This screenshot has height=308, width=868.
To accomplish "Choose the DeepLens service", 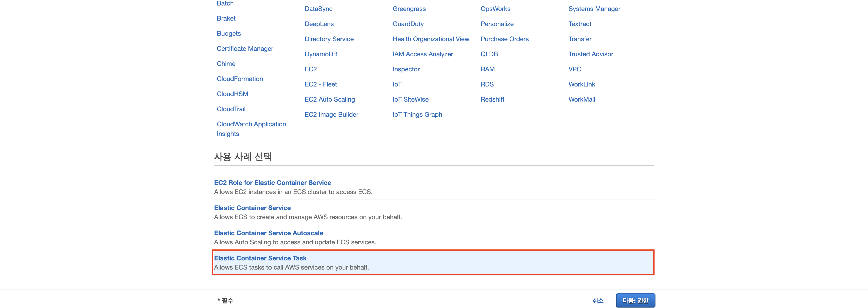I will (x=319, y=24).
